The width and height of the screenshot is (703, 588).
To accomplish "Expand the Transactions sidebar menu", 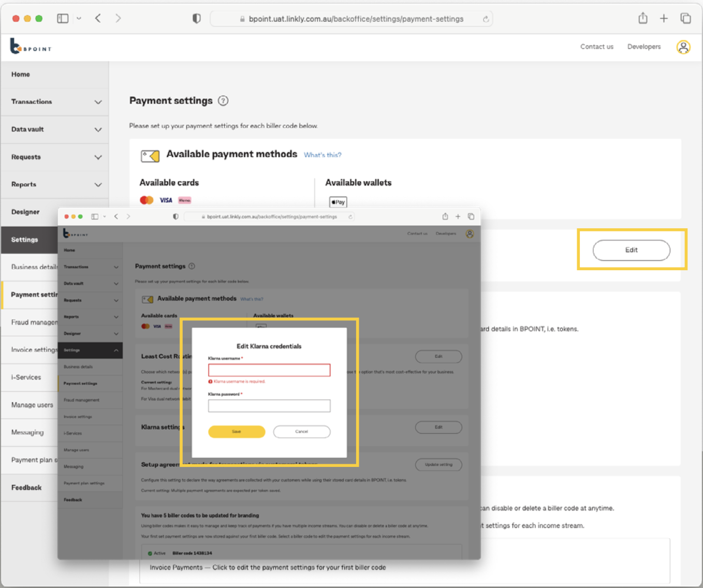I will (54, 101).
